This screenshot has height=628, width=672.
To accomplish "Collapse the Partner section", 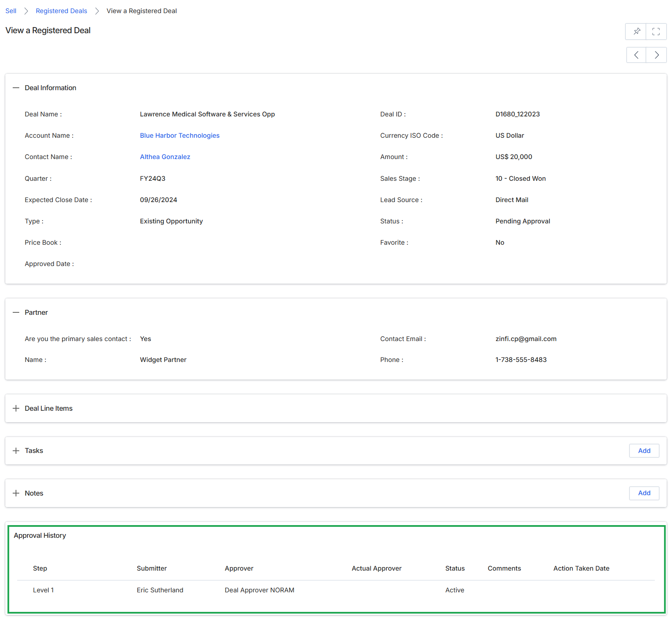I will tap(16, 312).
